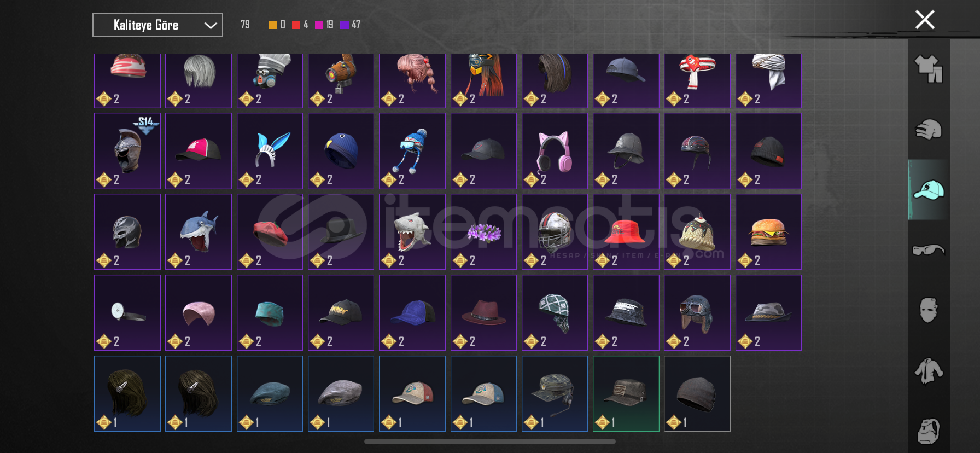Open the glasses category icon
This screenshot has height=453, width=980.
pyautogui.click(x=929, y=250)
